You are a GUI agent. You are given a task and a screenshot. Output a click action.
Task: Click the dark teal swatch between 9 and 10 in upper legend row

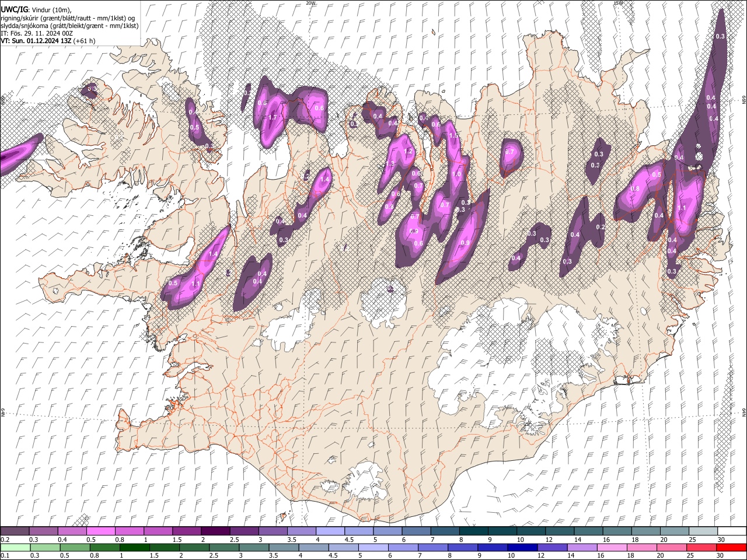(x=502, y=531)
